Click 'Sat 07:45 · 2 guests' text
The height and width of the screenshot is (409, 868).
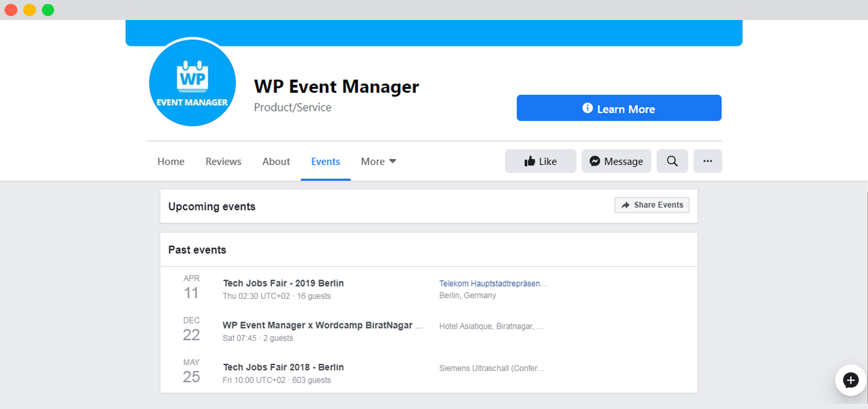(x=258, y=338)
